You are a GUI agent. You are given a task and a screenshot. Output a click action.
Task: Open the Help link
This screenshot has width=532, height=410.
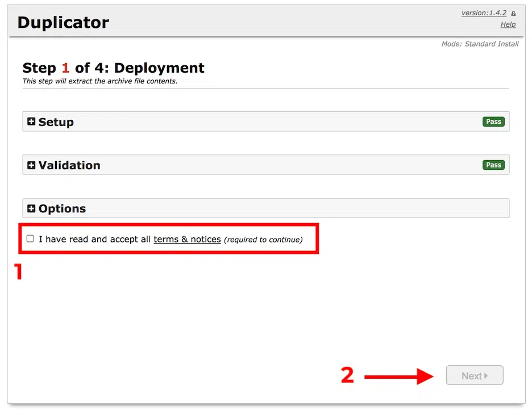[508, 24]
